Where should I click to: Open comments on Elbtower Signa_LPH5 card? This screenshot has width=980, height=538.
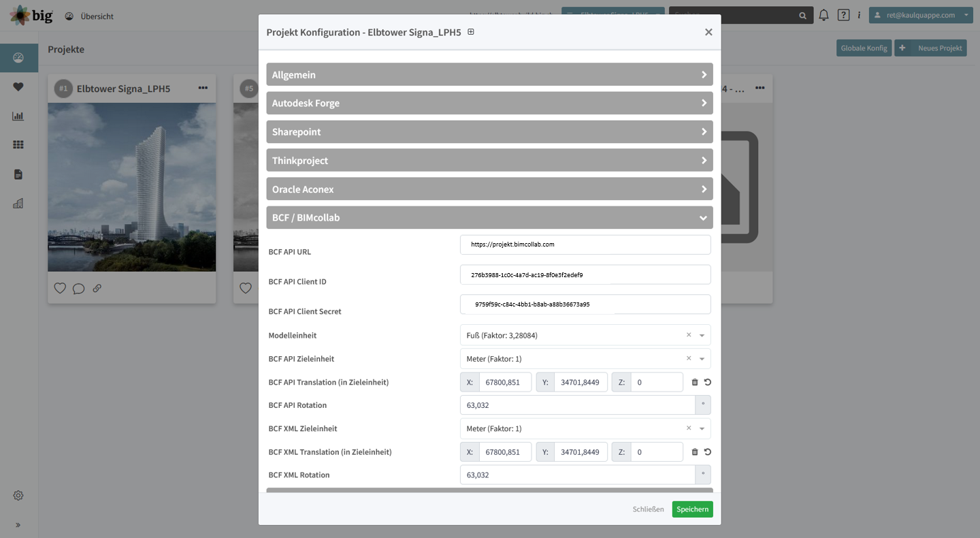click(79, 289)
